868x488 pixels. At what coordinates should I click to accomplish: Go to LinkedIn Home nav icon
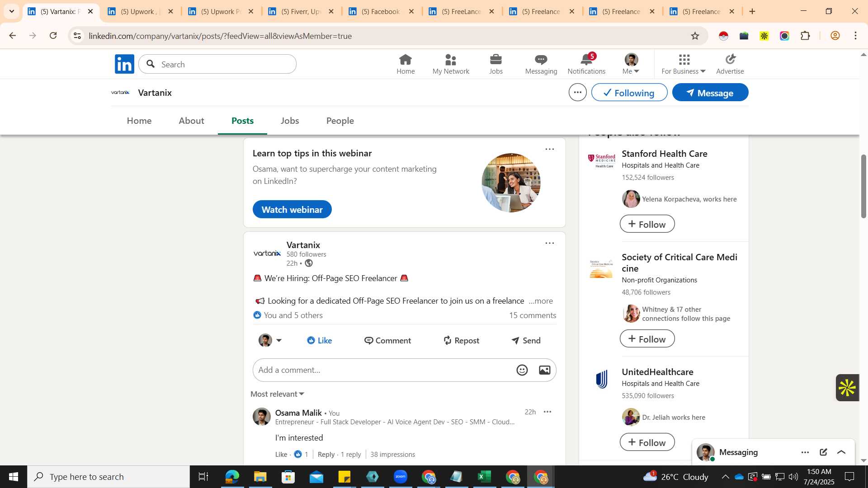(x=406, y=64)
